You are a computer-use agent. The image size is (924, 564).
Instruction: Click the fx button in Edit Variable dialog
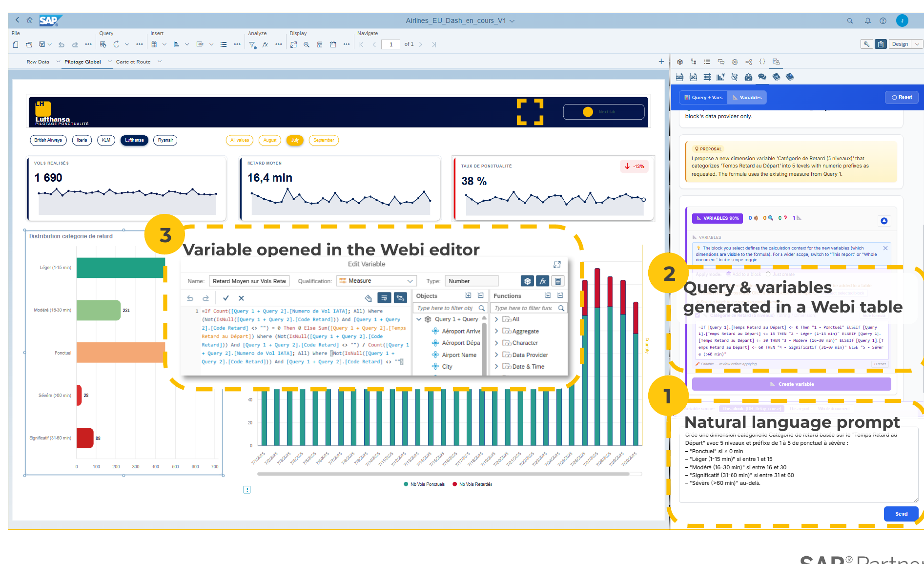point(543,281)
